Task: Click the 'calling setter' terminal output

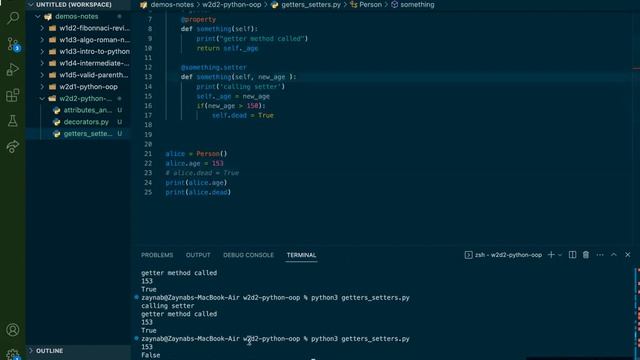Action: pos(168,306)
